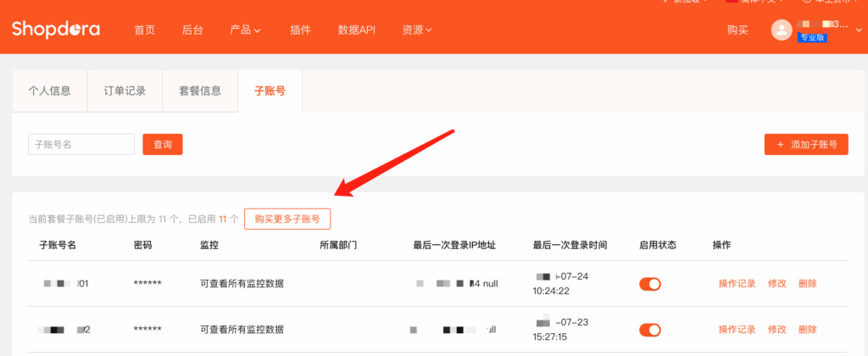Open 后台 from the top navigation
This screenshot has width=868, height=356.
coord(192,30)
